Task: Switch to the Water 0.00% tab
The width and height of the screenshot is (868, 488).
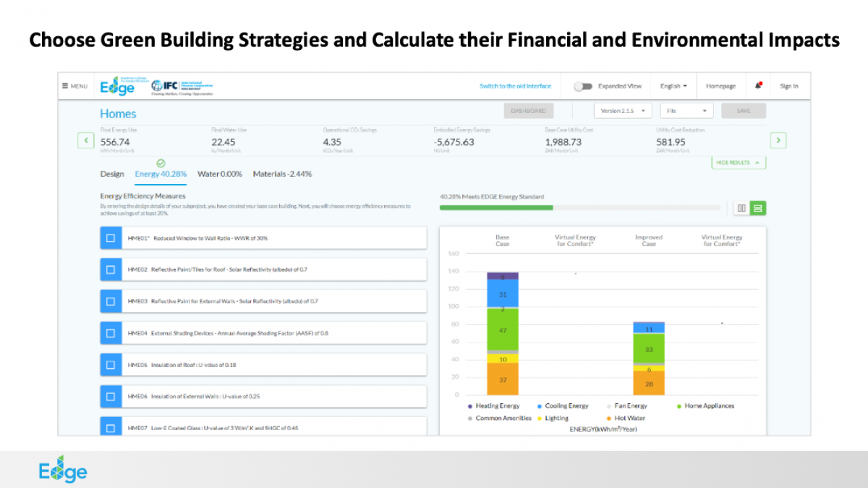Action: click(x=219, y=174)
